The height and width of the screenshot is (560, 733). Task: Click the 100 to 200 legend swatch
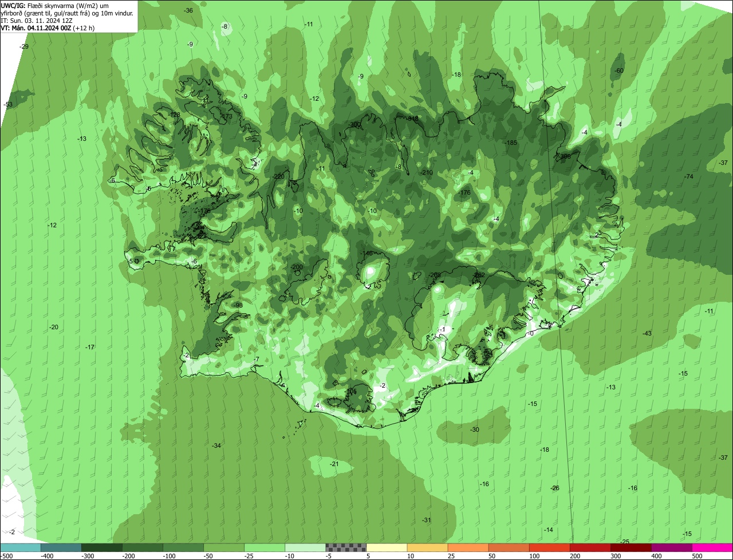(x=550, y=547)
